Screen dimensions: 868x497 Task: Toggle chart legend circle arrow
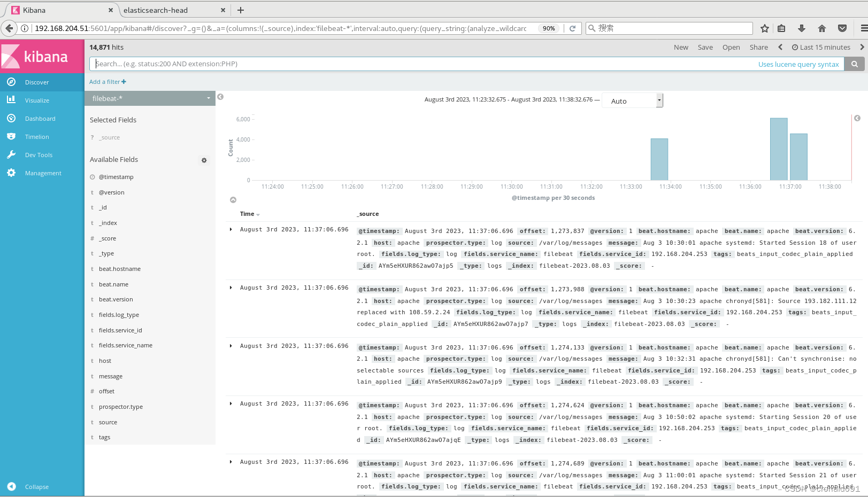[857, 118]
